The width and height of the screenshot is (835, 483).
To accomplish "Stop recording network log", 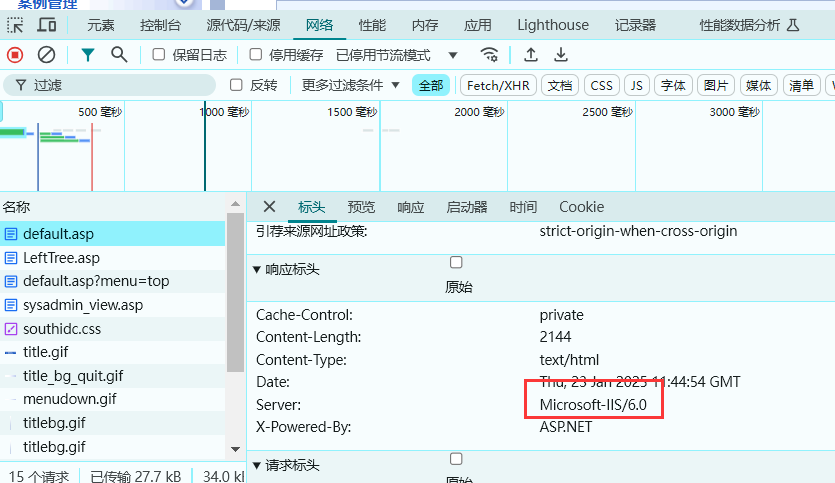I will pos(15,55).
